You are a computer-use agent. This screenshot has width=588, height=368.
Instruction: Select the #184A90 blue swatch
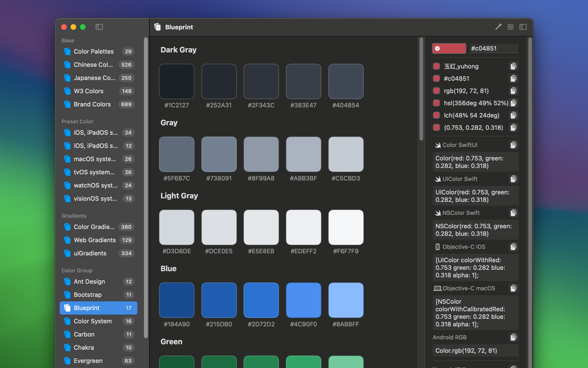coord(177,300)
